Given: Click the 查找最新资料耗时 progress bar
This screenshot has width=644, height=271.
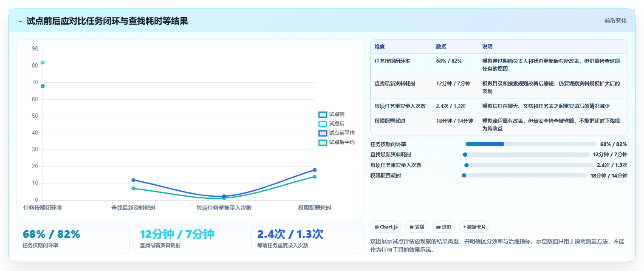Looking at the screenshot, I should pos(526,155).
